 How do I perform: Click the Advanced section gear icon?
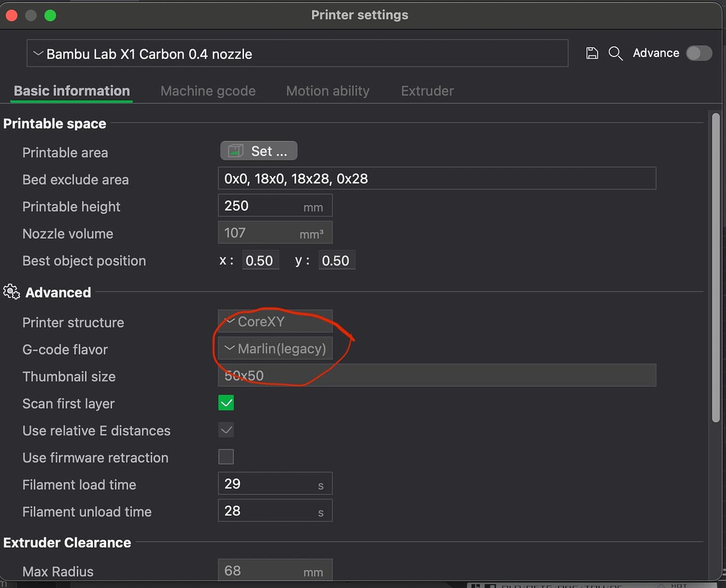tap(11, 292)
